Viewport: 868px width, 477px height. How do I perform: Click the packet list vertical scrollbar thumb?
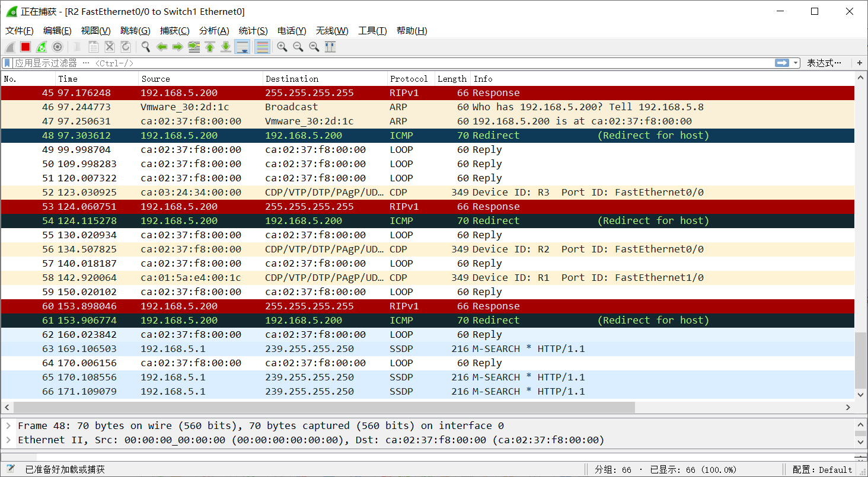861,360
